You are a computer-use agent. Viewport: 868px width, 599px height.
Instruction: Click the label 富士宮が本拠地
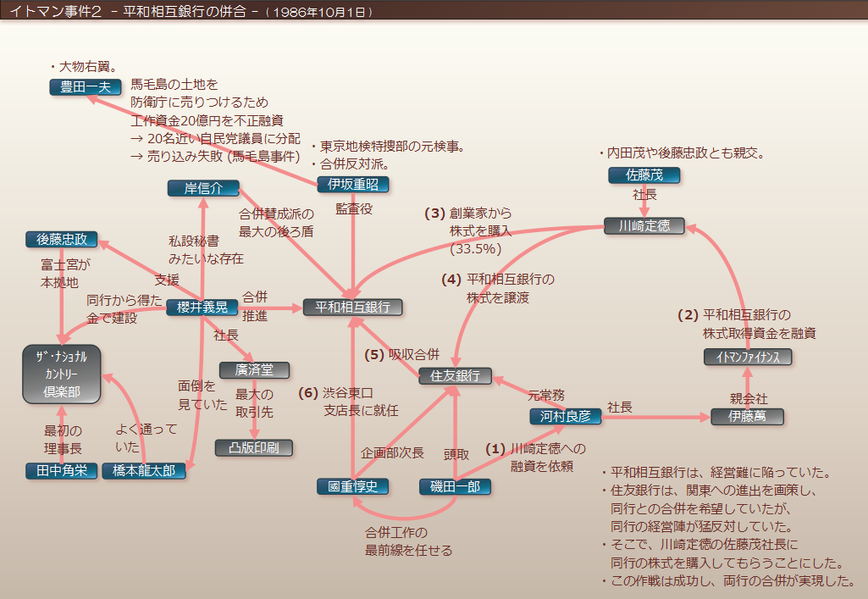pos(64,274)
